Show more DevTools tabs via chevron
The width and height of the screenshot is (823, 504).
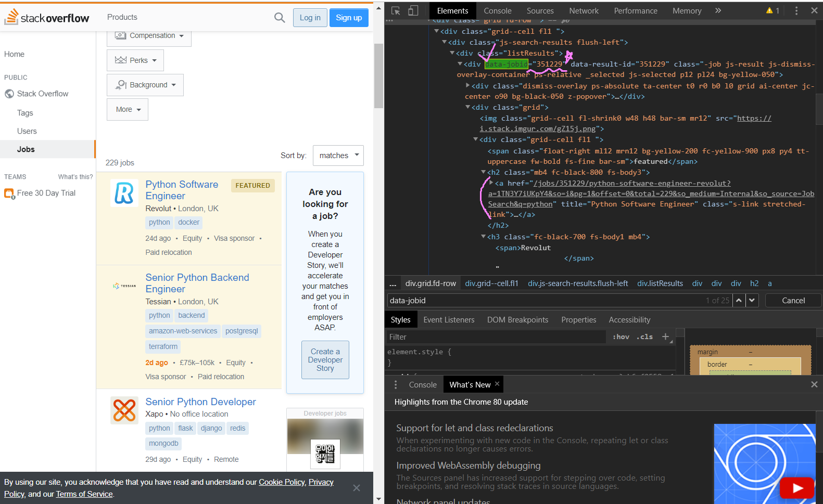718,10
